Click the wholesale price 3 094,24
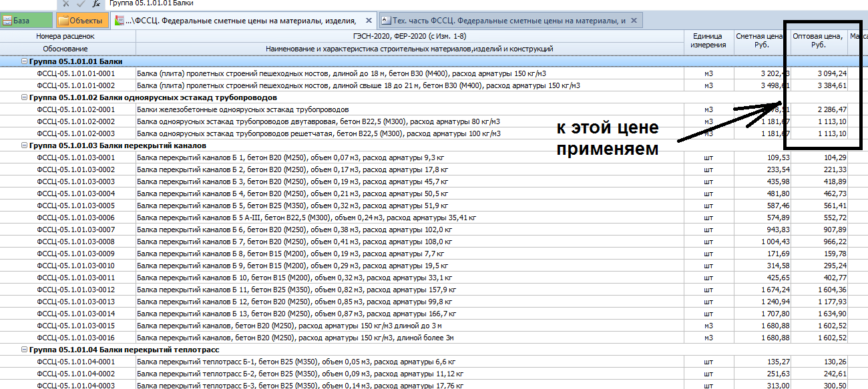This screenshot has height=389, width=868. click(832, 73)
